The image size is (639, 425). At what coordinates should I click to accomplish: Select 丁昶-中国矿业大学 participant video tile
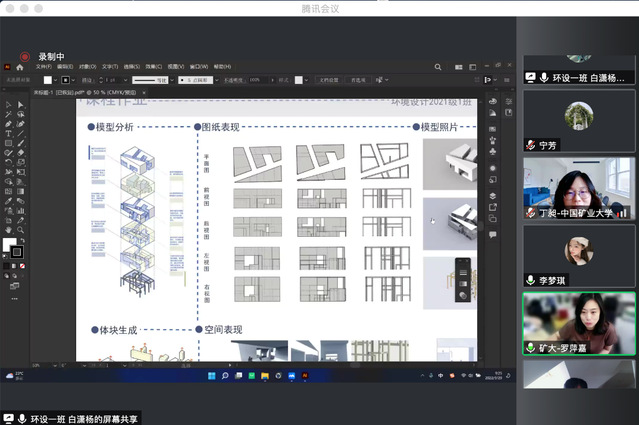(579, 187)
